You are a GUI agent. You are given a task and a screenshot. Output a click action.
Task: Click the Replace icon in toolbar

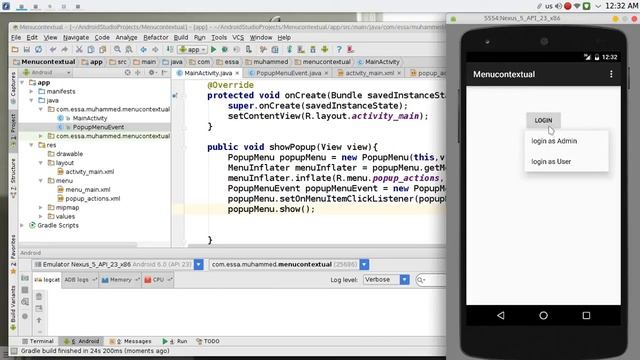(x=129, y=50)
